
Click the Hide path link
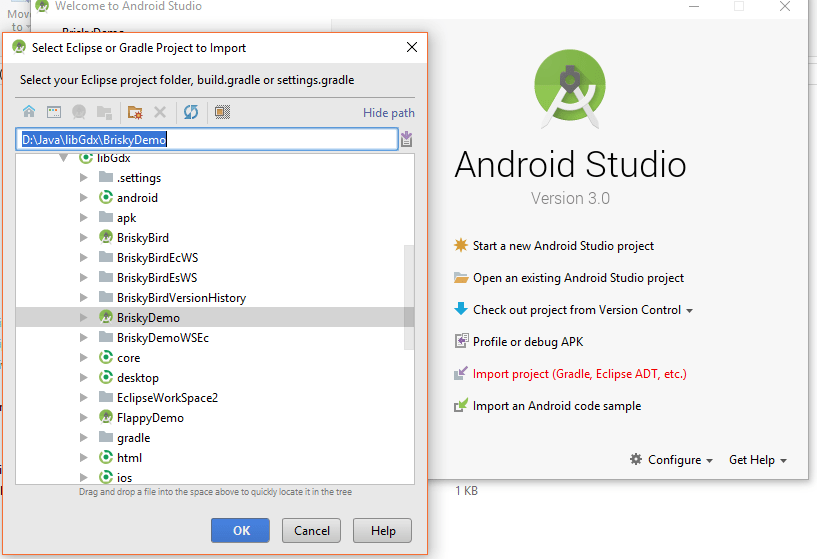(389, 113)
